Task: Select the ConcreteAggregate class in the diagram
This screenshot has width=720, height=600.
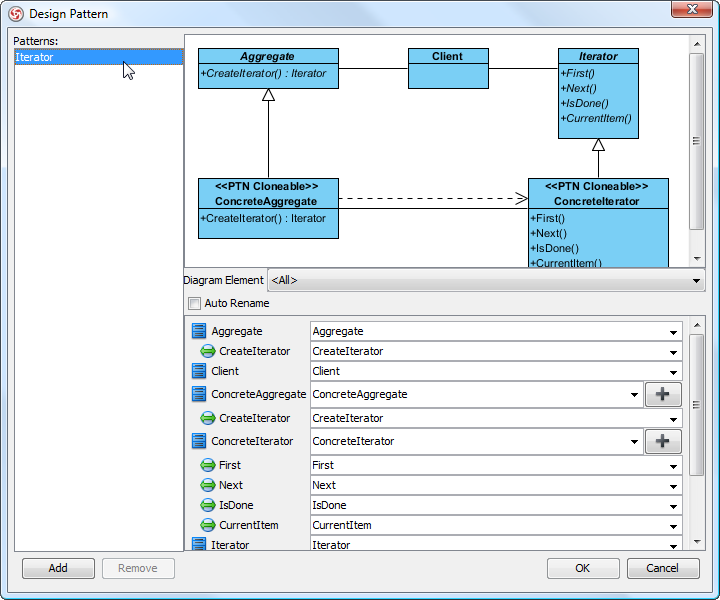Action: click(x=268, y=208)
